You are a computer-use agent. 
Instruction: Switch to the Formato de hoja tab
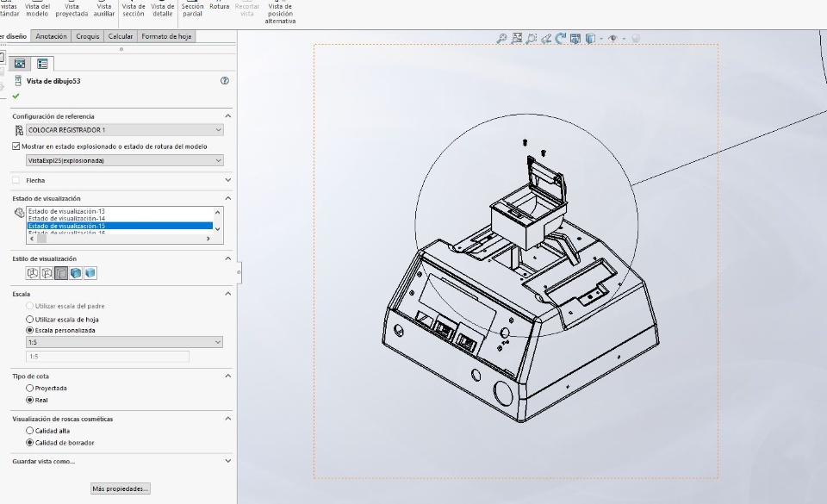tap(166, 36)
